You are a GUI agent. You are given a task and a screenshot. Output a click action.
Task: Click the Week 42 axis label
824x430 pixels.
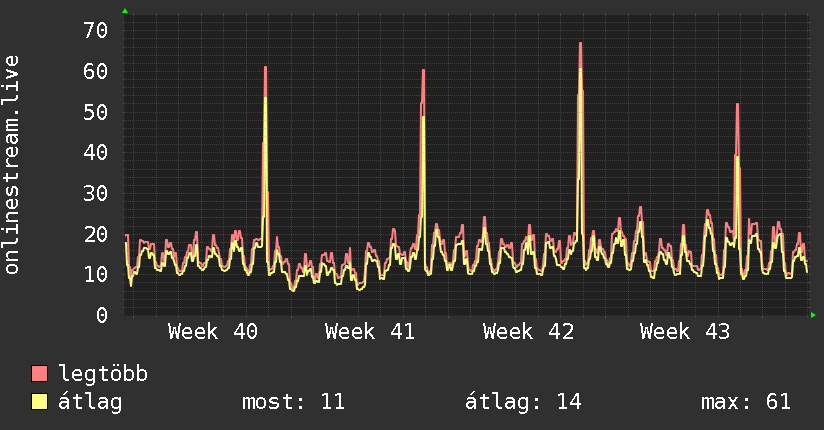[528, 332]
